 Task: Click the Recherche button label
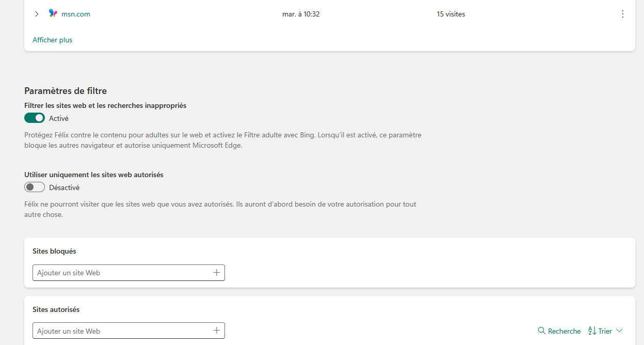point(564,331)
